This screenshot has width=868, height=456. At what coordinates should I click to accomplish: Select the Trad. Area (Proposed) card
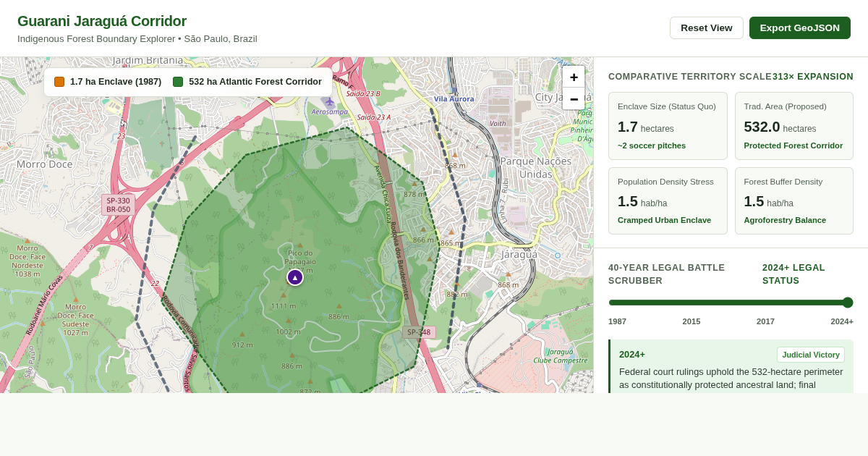click(x=794, y=126)
